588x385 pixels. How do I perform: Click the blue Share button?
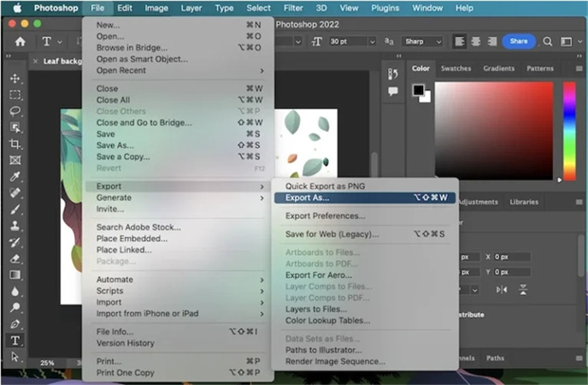tap(519, 41)
